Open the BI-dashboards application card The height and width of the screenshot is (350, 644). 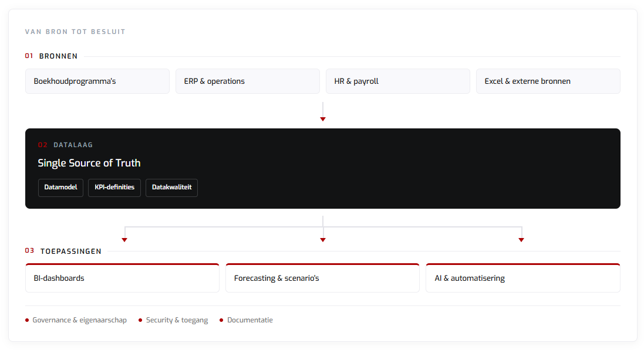[x=122, y=278]
